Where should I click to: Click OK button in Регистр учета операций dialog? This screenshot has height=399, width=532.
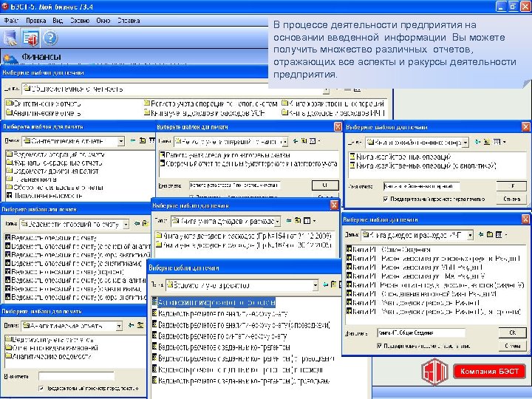pos(325,185)
